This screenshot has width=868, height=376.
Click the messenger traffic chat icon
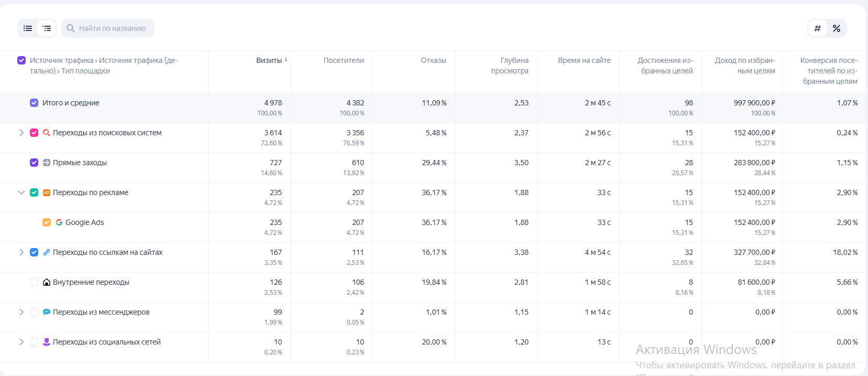[x=46, y=312]
